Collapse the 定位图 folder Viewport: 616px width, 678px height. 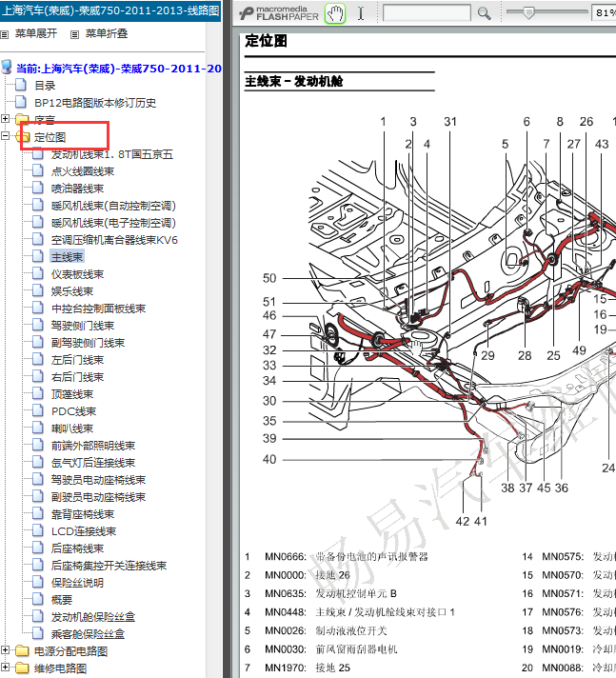tap(5, 136)
